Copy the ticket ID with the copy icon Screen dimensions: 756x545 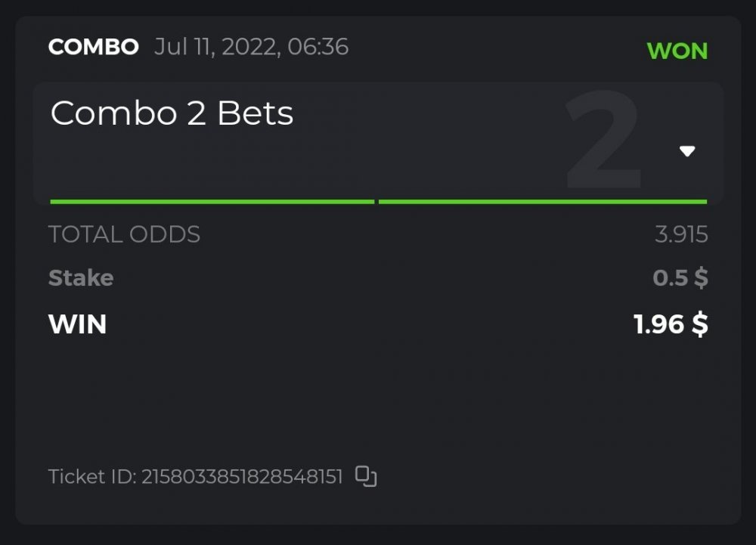(366, 476)
